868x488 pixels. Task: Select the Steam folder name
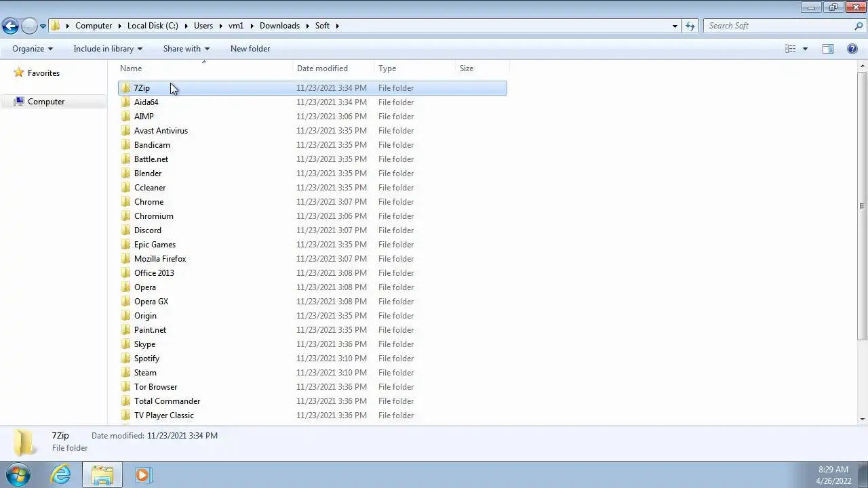tap(145, 373)
